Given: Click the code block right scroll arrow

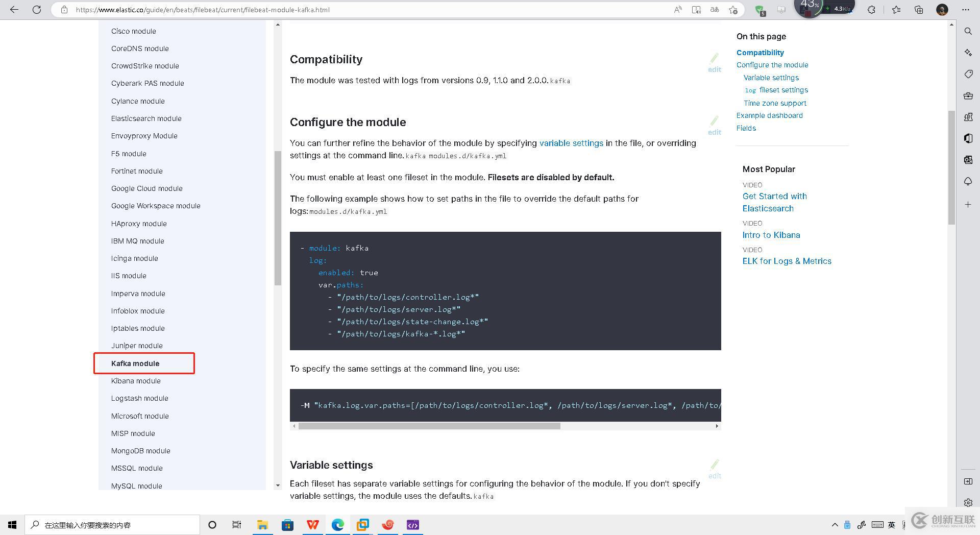Looking at the screenshot, I should (x=717, y=426).
